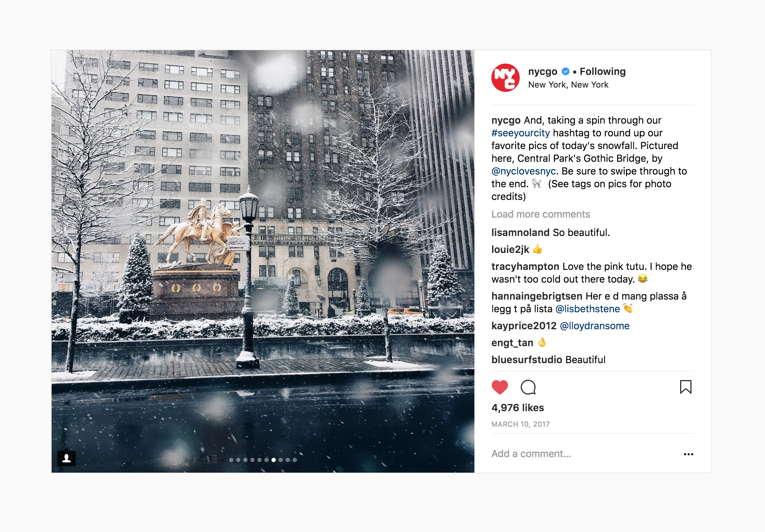
Task: Click the comment speech bubble icon
Action: pos(528,387)
